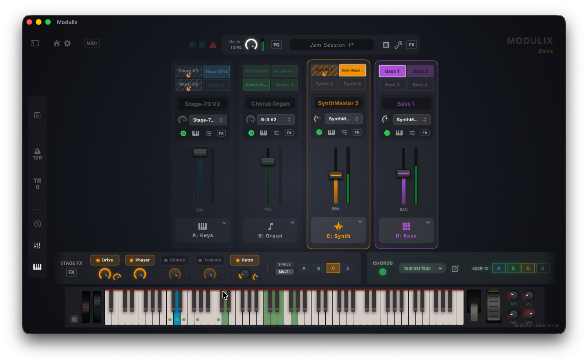
Task: Open keyboard range icon in Bass channel
Action: pyautogui.click(x=399, y=133)
